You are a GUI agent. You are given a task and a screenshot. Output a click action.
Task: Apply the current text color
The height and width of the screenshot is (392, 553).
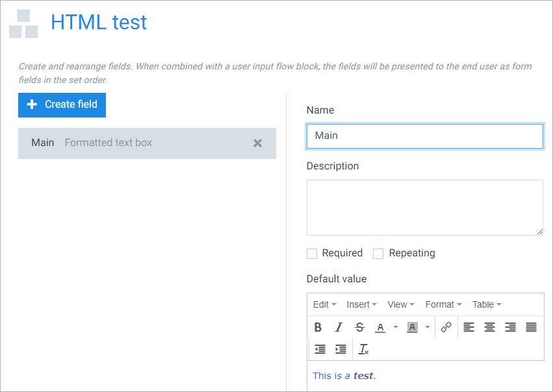[x=380, y=327]
